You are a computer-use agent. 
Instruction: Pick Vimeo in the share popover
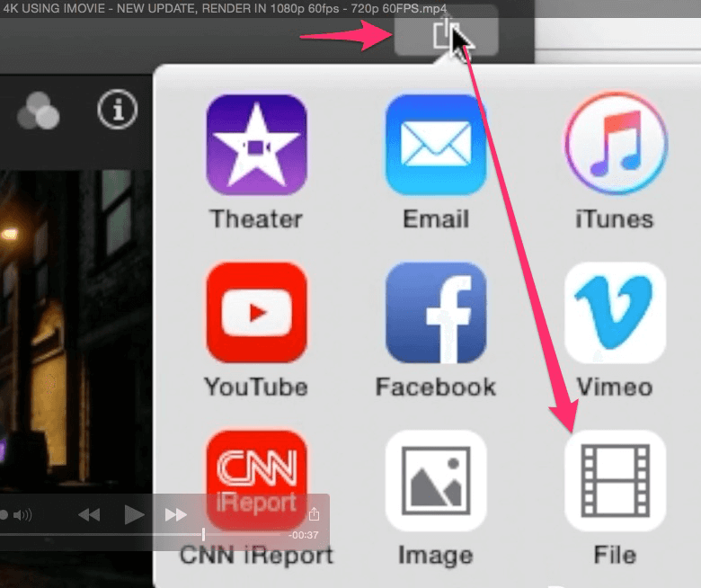(x=615, y=313)
